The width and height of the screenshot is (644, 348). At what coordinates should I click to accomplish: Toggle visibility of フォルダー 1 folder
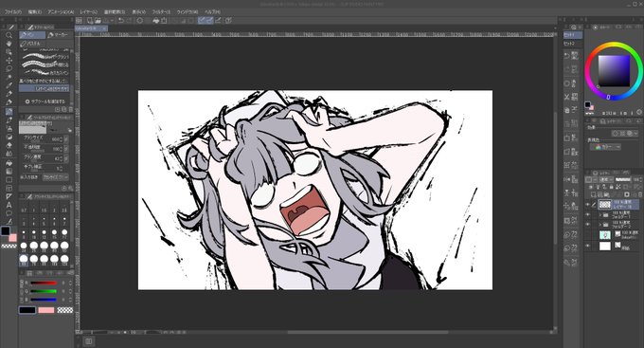coord(588,214)
